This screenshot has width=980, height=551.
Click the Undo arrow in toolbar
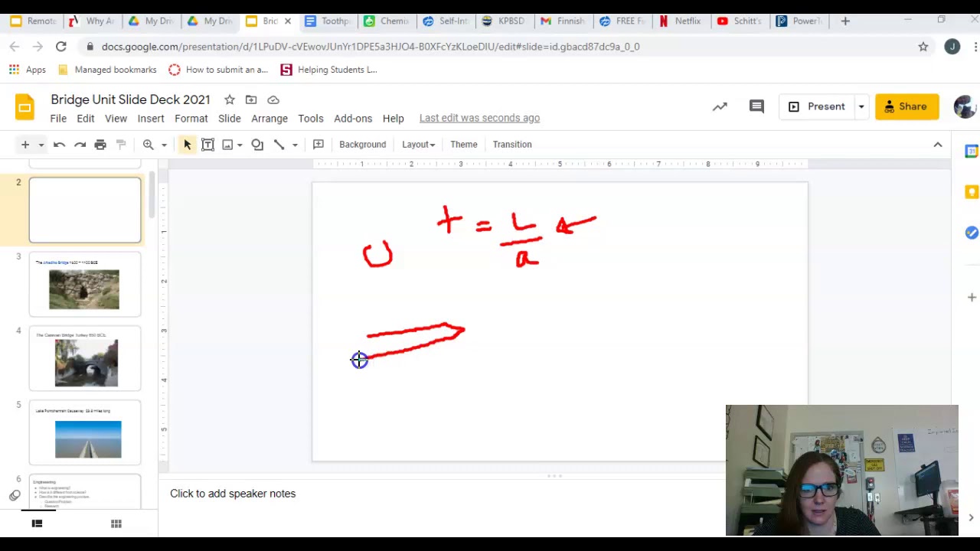click(59, 145)
